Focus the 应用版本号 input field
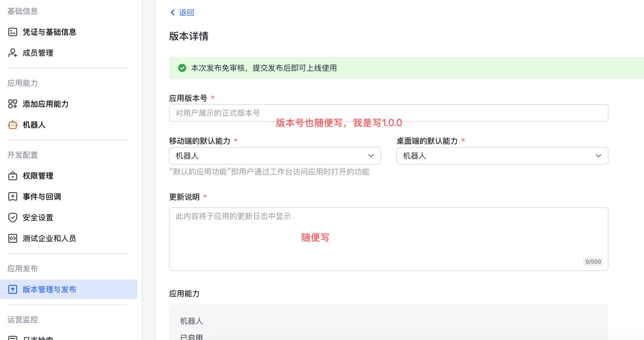 coord(388,113)
